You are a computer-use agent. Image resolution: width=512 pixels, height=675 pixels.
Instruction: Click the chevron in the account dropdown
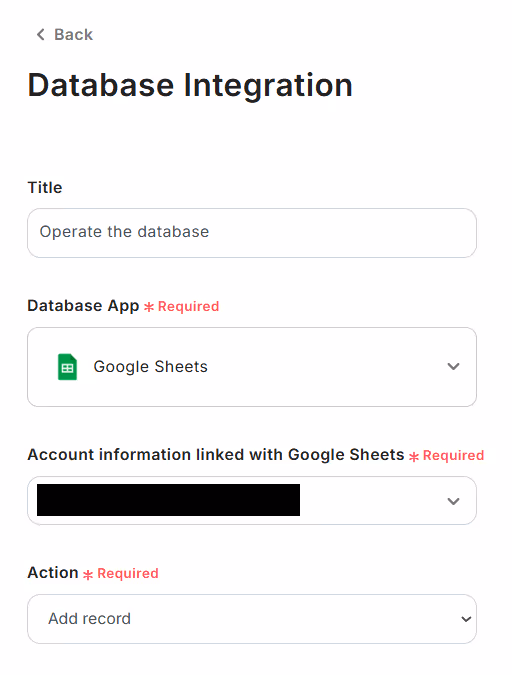click(x=453, y=501)
